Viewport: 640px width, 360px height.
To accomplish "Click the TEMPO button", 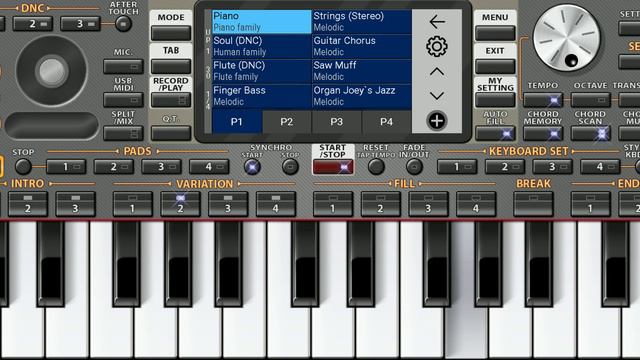I will coord(543,100).
